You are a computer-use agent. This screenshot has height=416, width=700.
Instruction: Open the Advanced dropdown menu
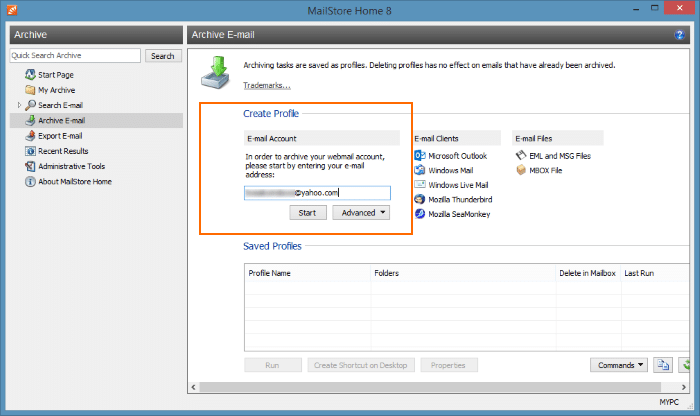click(360, 213)
